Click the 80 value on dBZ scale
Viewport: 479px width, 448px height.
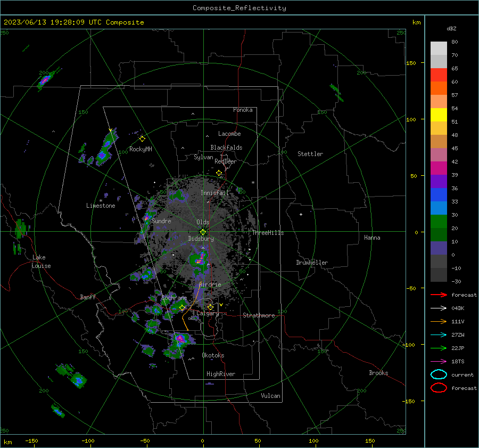pyautogui.click(x=455, y=42)
